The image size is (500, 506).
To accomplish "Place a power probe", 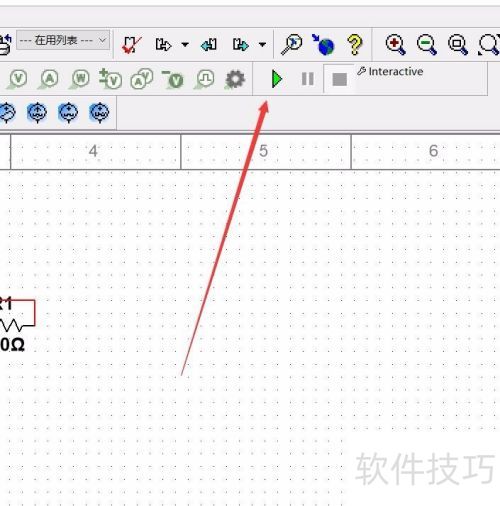I will (80, 79).
